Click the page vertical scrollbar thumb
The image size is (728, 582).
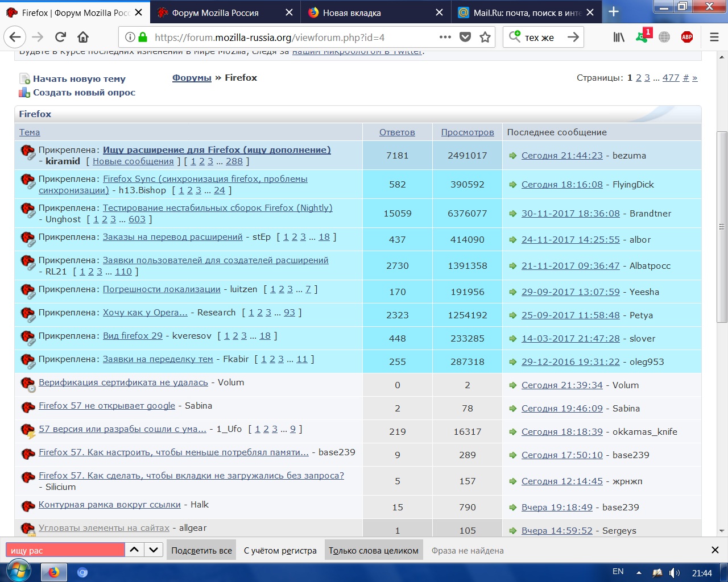(722, 227)
